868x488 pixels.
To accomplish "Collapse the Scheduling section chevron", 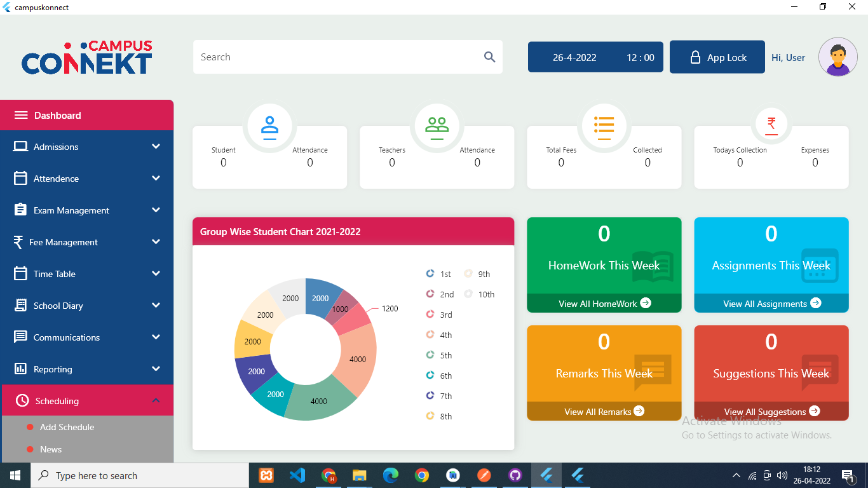I will tap(156, 401).
